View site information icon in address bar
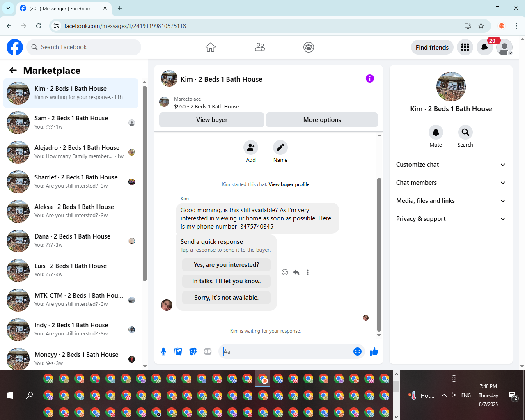 tap(56, 26)
